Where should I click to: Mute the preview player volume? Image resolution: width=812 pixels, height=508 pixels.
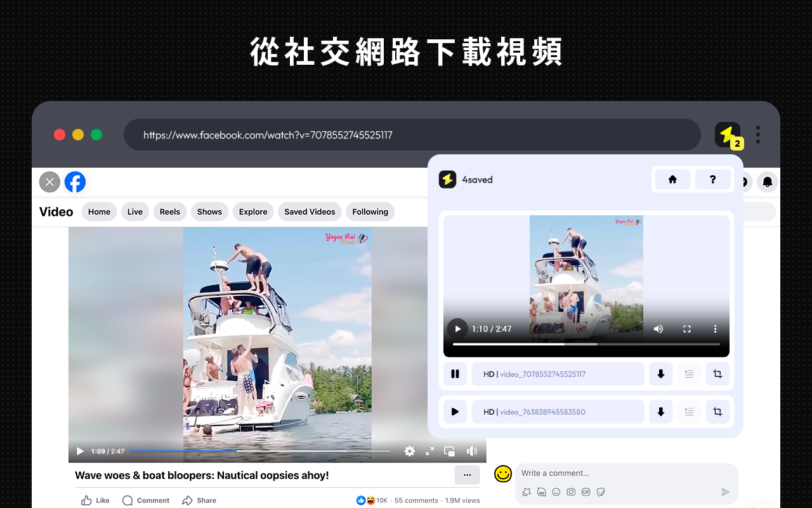coord(658,329)
